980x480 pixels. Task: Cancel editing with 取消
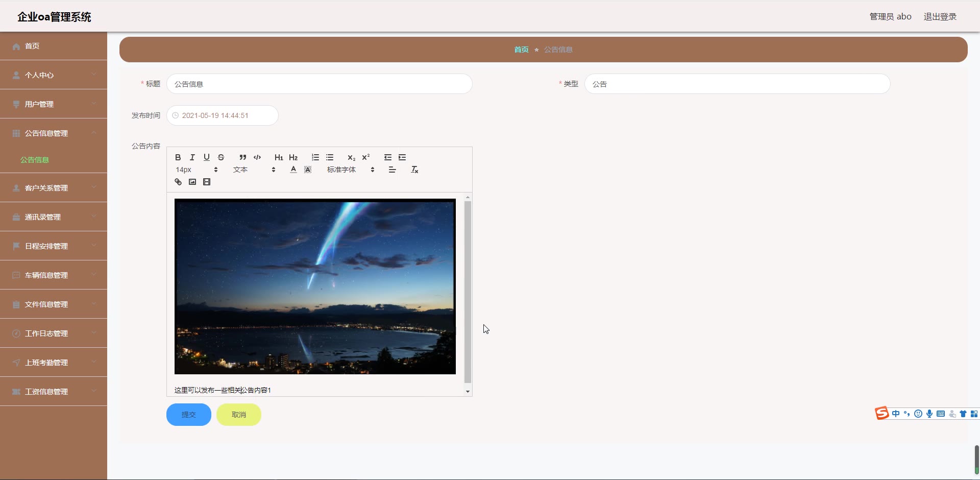[x=239, y=415]
